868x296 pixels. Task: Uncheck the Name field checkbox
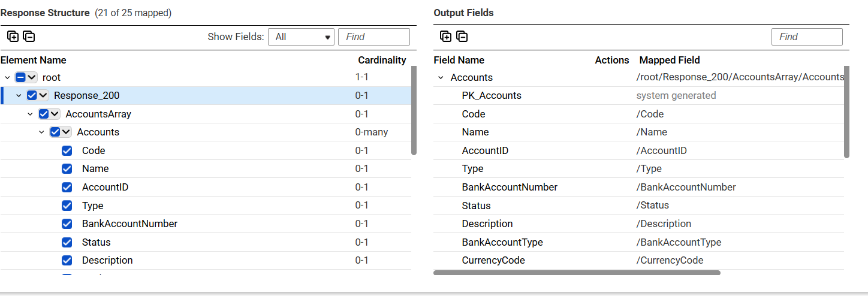[x=67, y=168]
